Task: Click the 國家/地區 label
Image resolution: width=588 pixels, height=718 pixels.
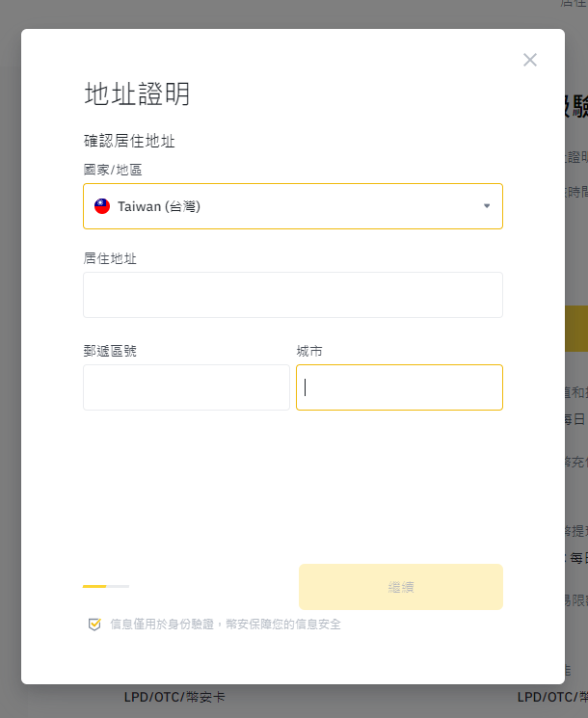Action: click(x=113, y=170)
